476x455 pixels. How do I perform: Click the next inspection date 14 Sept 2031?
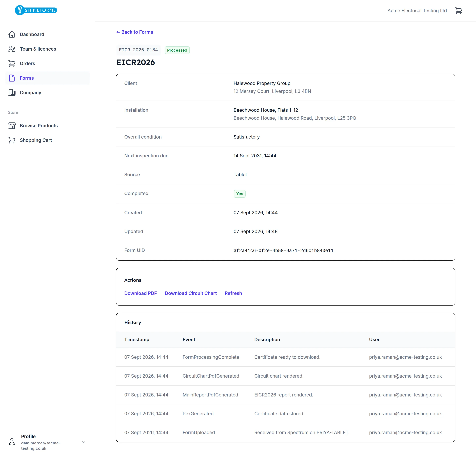[x=255, y=156]
